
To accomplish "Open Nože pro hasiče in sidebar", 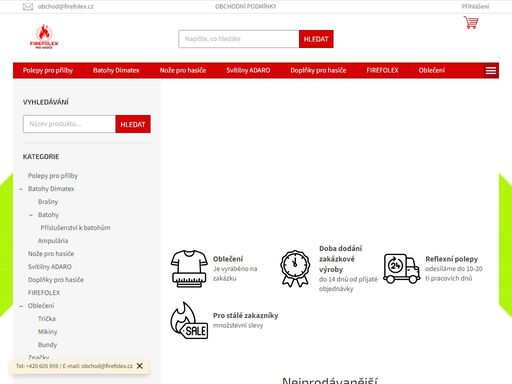I will click(51, 254).
